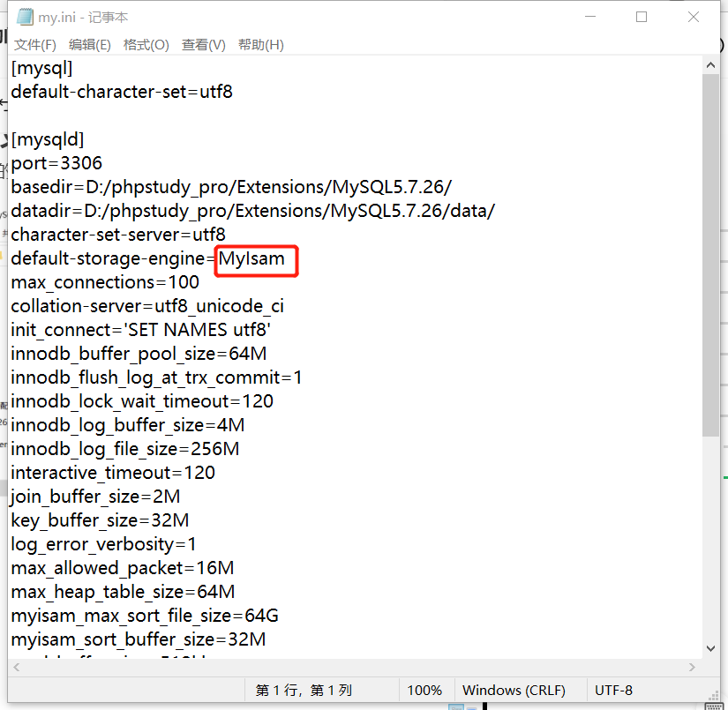Open the 格式(O) menu
Viewport: 728px width, 710px height.
[146, 45]
